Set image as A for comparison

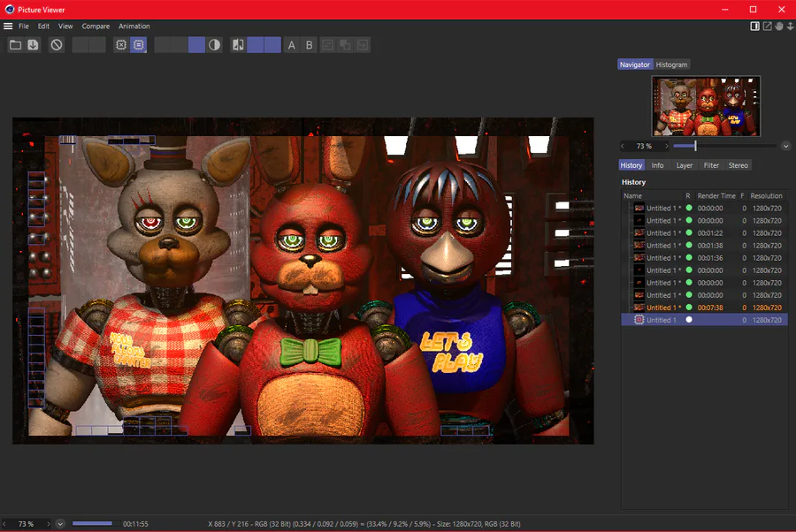point(291,45)
